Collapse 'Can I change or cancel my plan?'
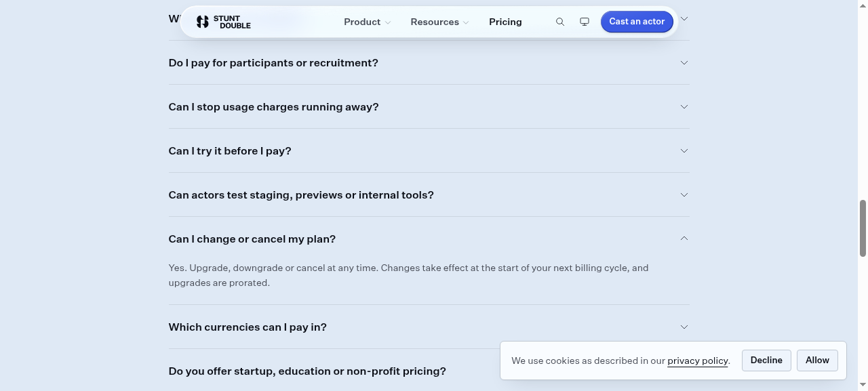 click(x=429, y=239)
